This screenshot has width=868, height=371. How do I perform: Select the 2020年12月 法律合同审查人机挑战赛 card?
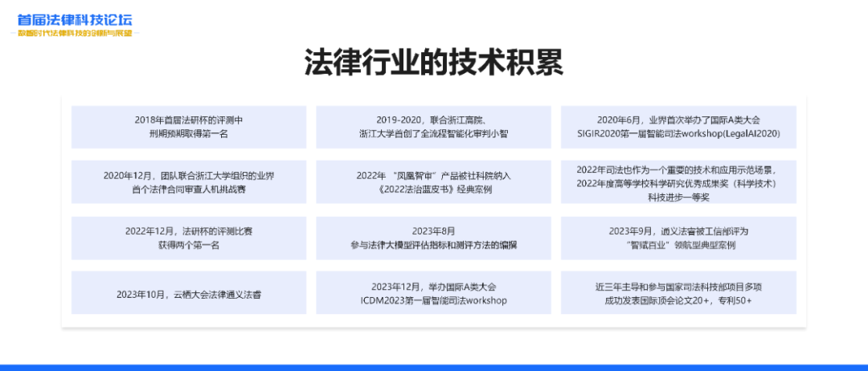point(189,182)
